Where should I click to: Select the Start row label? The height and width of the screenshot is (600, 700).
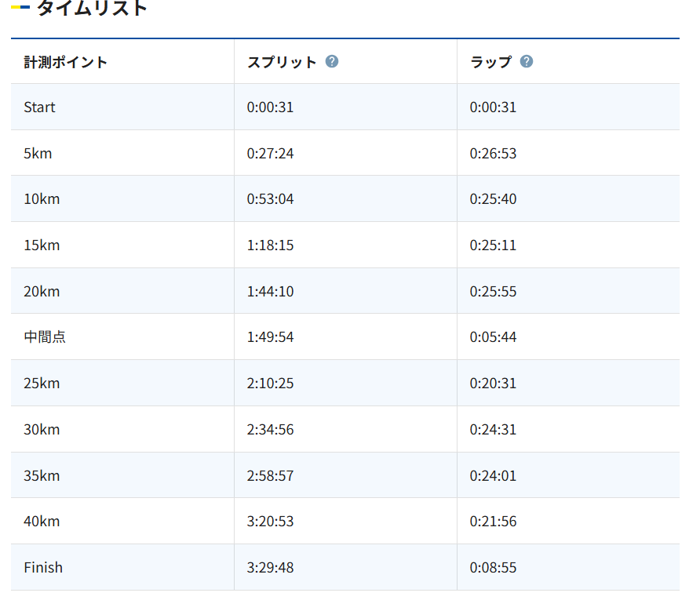tap(40, 107)
